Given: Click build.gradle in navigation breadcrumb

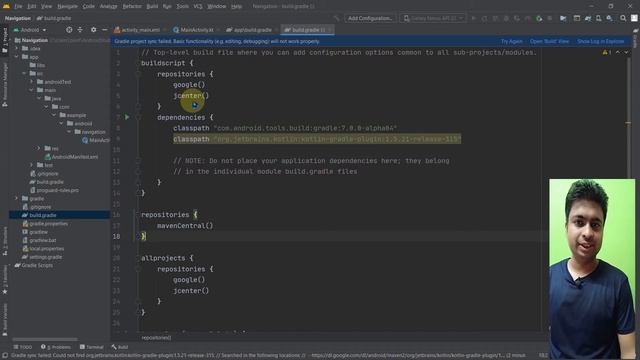Looking at the screenshot, I should click(x=54, y=18).
